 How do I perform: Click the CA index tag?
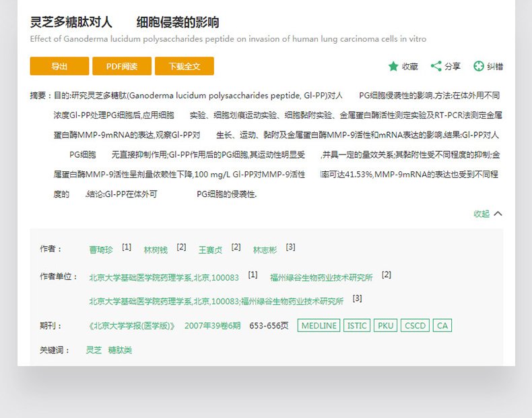[x=442, y=326]
